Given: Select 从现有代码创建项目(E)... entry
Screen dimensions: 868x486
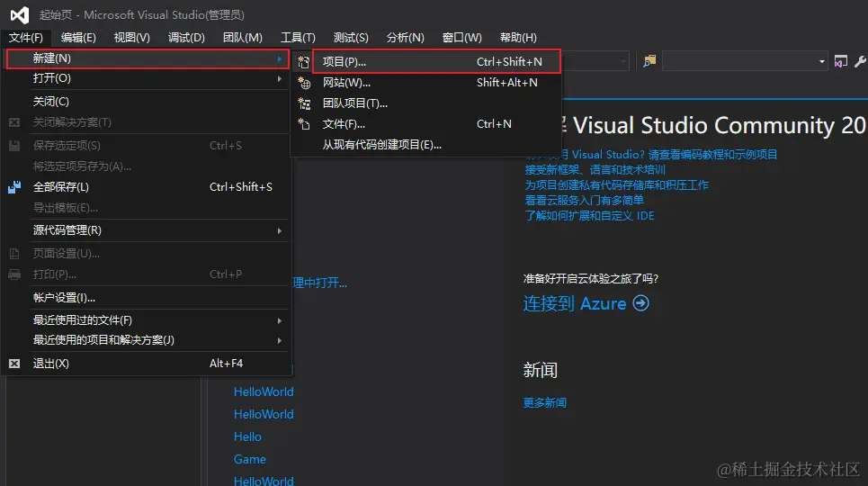Looking at the screenshot, I should (426, 145).
